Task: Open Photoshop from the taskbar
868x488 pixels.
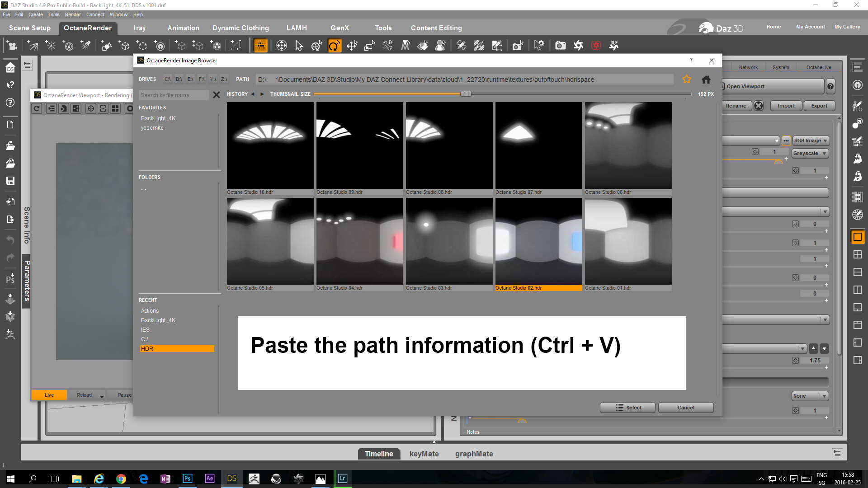Action: point(187,479)
